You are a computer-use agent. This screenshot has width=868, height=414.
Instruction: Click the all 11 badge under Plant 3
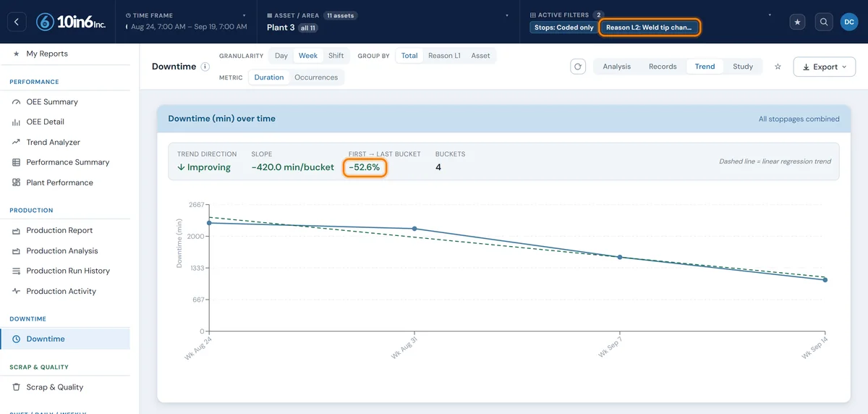pyautogui.click(x=308, y=28)
